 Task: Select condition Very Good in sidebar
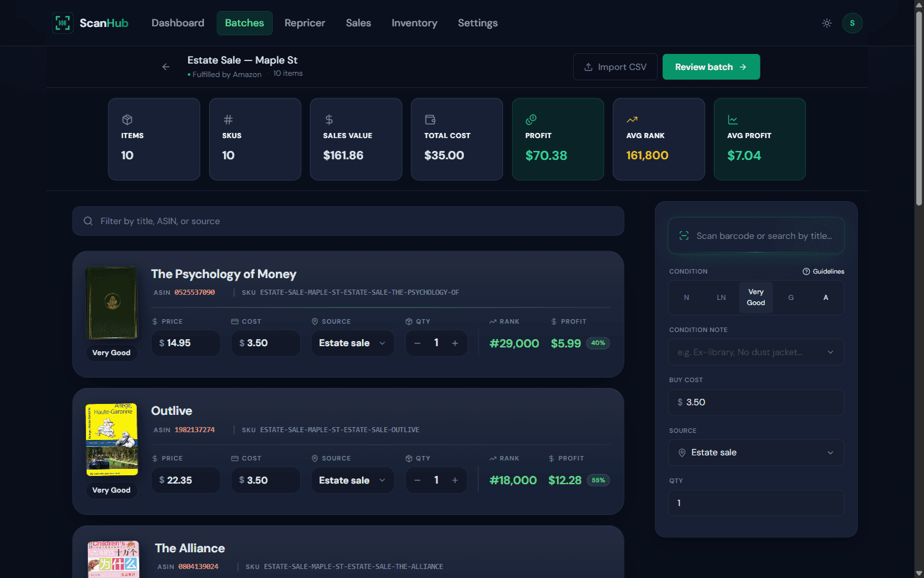pyautogui.click(x=756, y=297)
